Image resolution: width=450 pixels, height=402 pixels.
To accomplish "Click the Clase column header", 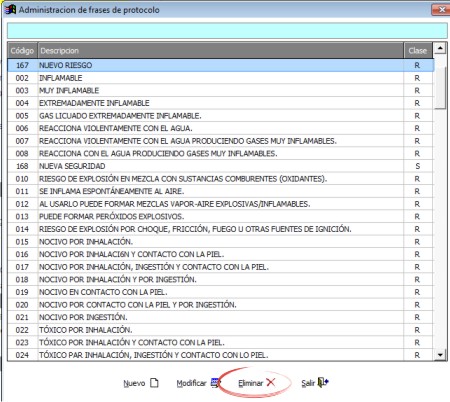I will pos(418,51).
